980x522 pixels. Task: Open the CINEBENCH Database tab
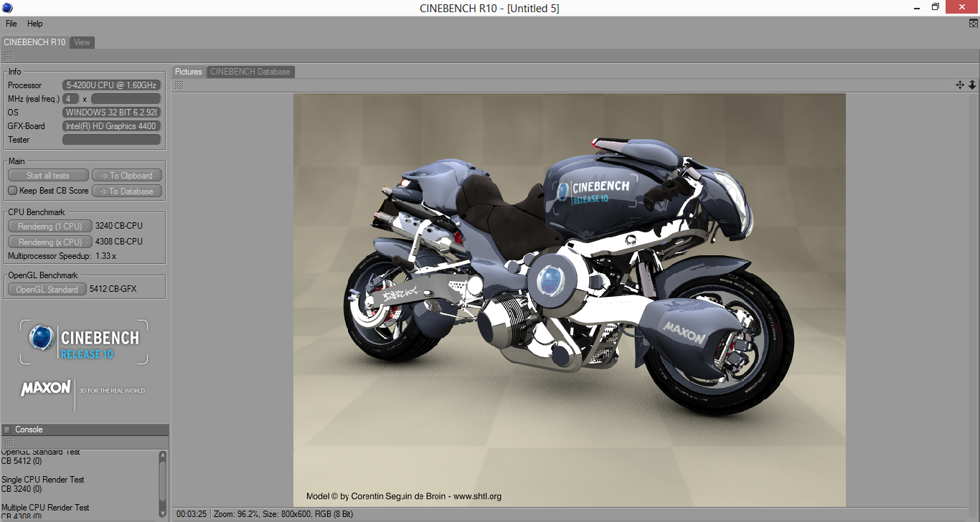pyautogui.click(x=250, y=72)
